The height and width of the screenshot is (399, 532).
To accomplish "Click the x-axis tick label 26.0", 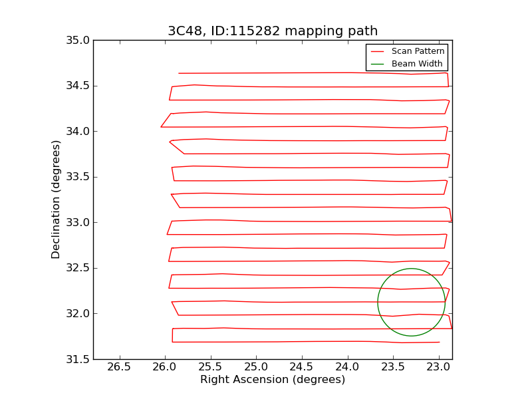I will tap(164, 367).
